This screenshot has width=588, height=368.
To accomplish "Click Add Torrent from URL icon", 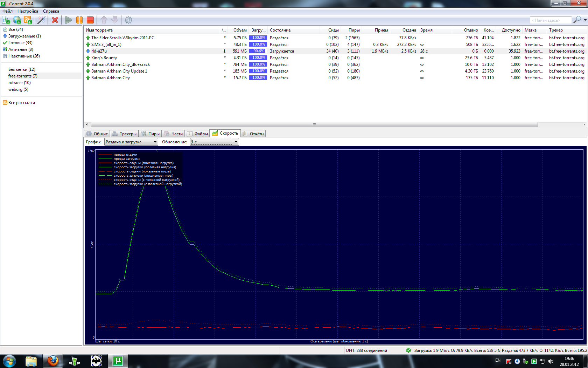I will click(17, 20).
